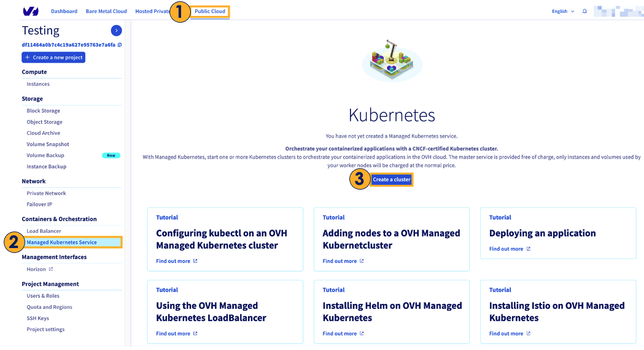The width and height of the screenshot is (644, 350).
Task: Find out more about Installing Helm
Action: coord(339,333)
